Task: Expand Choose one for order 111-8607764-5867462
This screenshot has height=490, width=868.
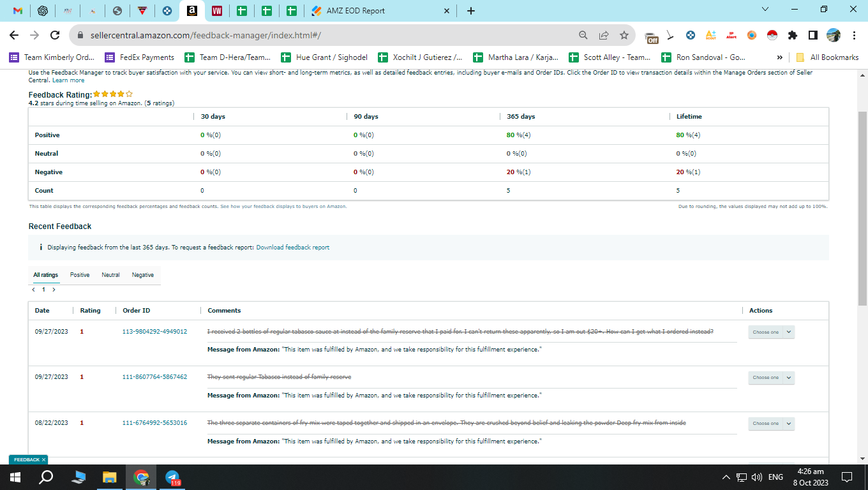Action: click(x=771, y=378)
